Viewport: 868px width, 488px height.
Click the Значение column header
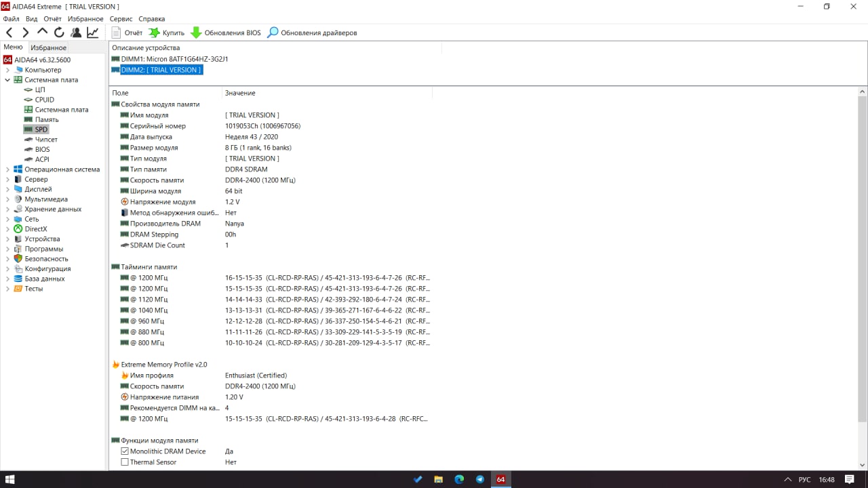point(327,93)
